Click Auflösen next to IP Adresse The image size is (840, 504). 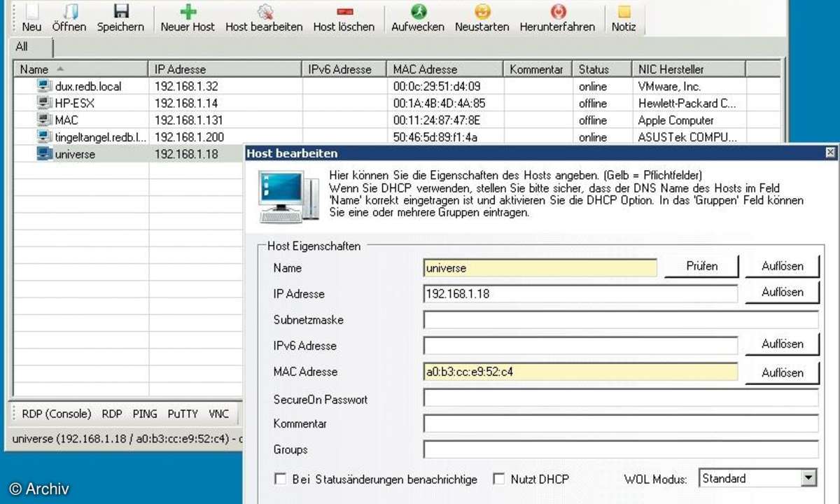pos(782,292)
